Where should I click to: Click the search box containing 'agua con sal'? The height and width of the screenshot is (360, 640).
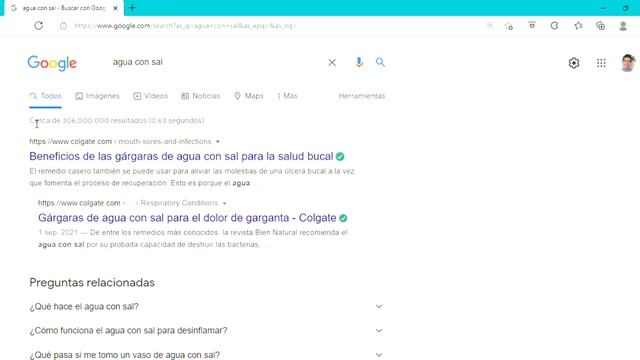[216, 62]
